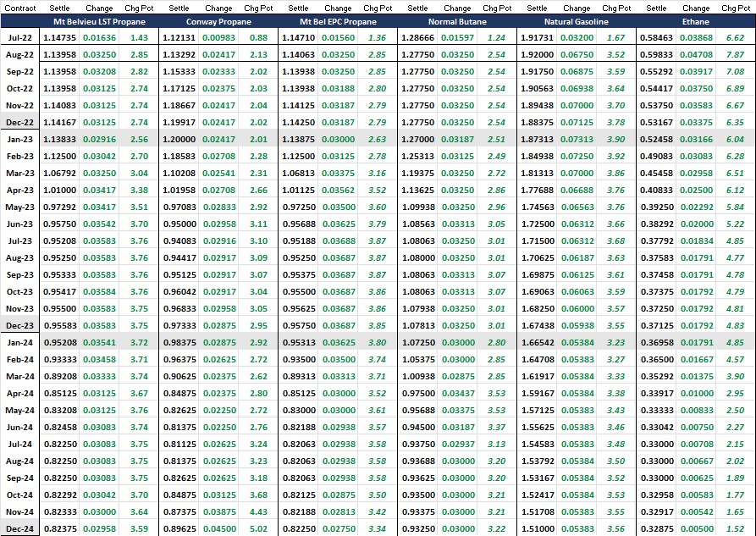
Task: Select Apr-24 Normal Butane change 0.03437
Action: coord(457,393)
